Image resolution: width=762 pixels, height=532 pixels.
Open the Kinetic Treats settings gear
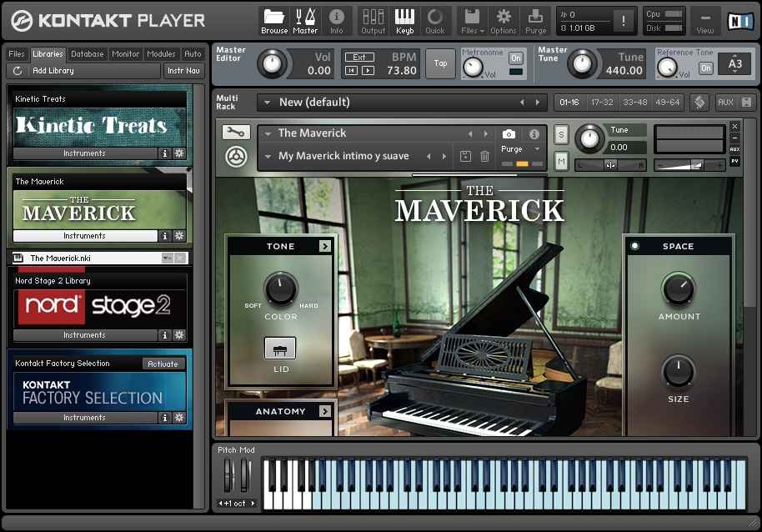179,153
